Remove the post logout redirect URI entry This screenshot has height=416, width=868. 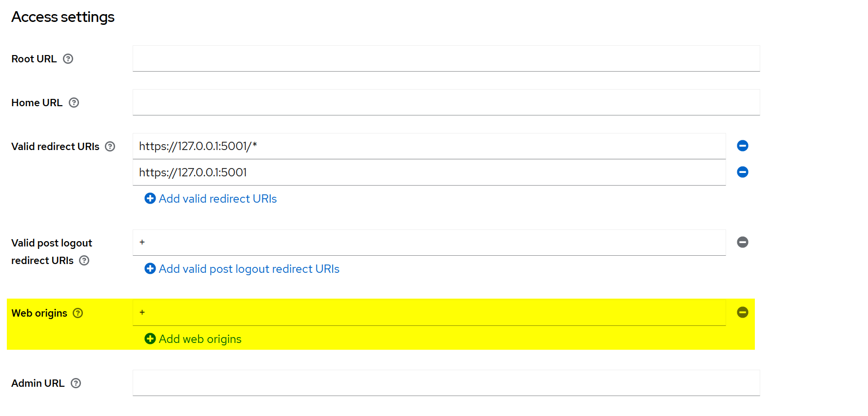click(x=742, y=242)
